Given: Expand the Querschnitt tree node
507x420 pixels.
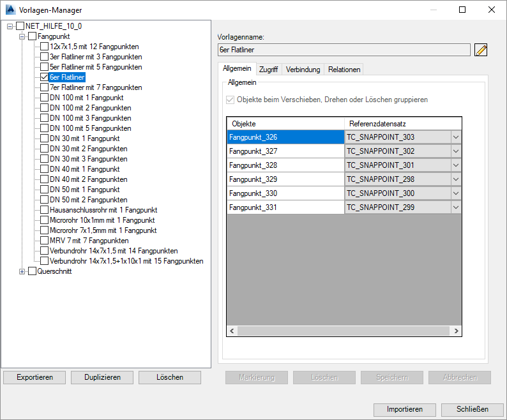Looking at the screenshot, I should tap(22, 271).
